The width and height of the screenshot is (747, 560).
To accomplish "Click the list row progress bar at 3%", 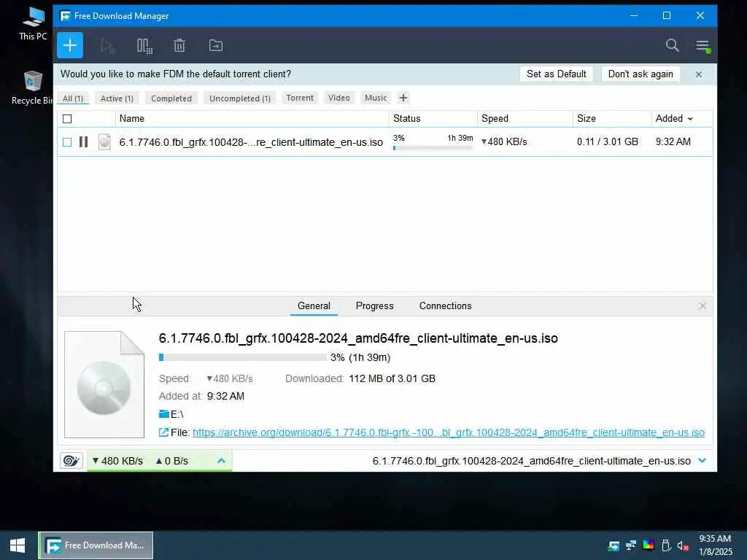I will coord(433,148).
